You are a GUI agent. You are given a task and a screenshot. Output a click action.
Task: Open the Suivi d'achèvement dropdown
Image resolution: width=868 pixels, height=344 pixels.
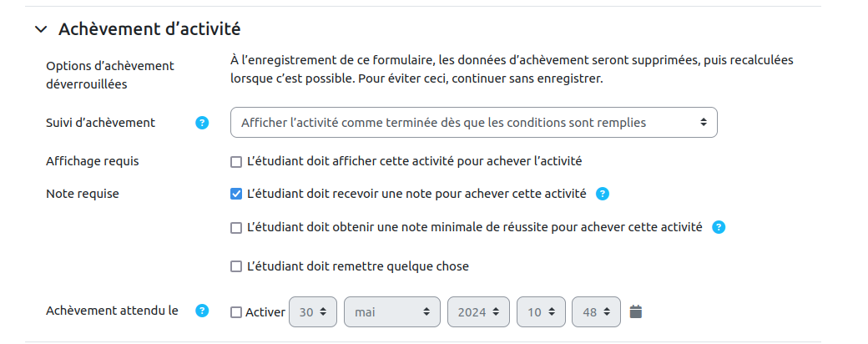point(473,123)
